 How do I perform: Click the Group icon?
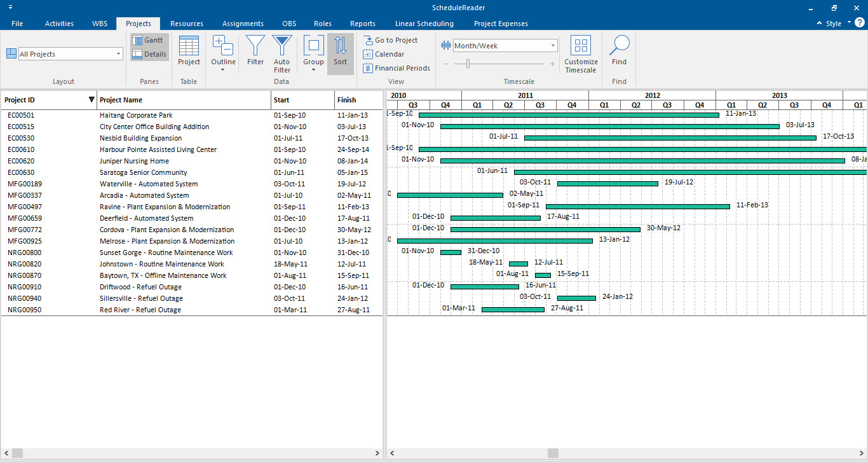[313, 46]
